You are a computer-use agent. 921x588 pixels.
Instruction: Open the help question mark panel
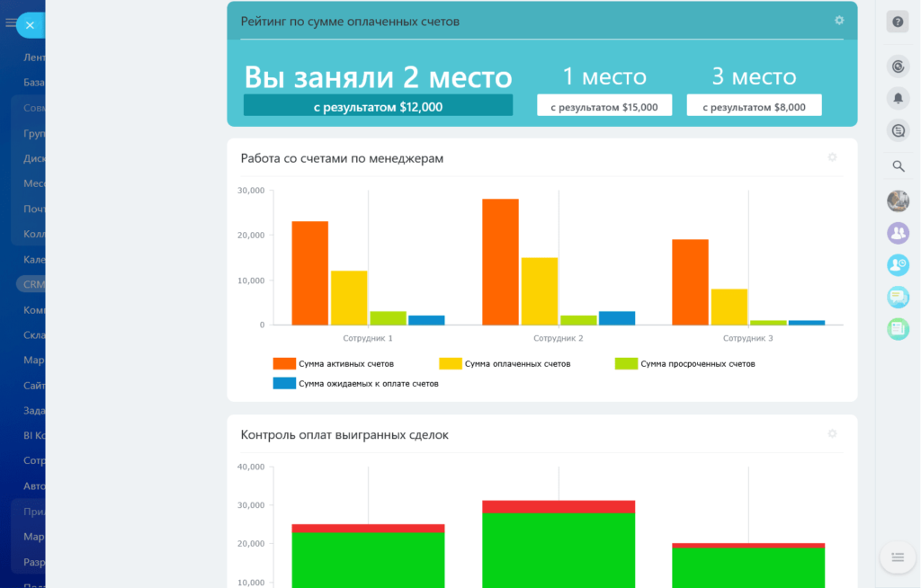pos(898,21)
